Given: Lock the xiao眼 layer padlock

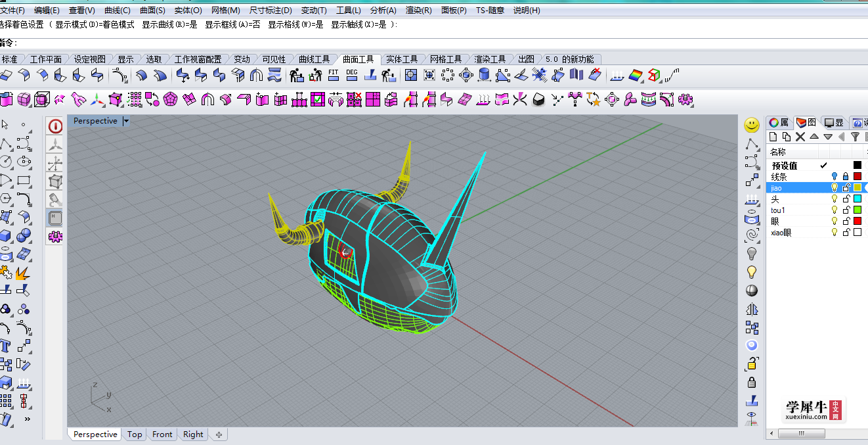Looking at the screenshot, I should (846, 233).
